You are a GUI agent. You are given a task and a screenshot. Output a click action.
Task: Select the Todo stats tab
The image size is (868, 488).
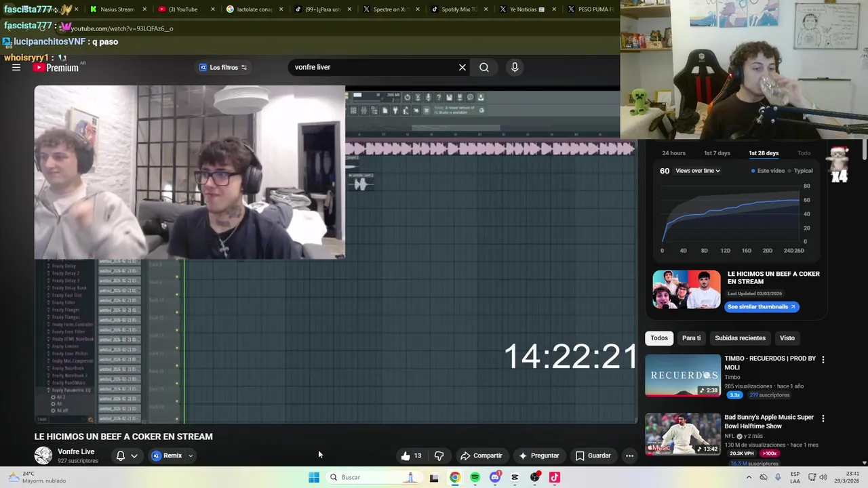804,153
